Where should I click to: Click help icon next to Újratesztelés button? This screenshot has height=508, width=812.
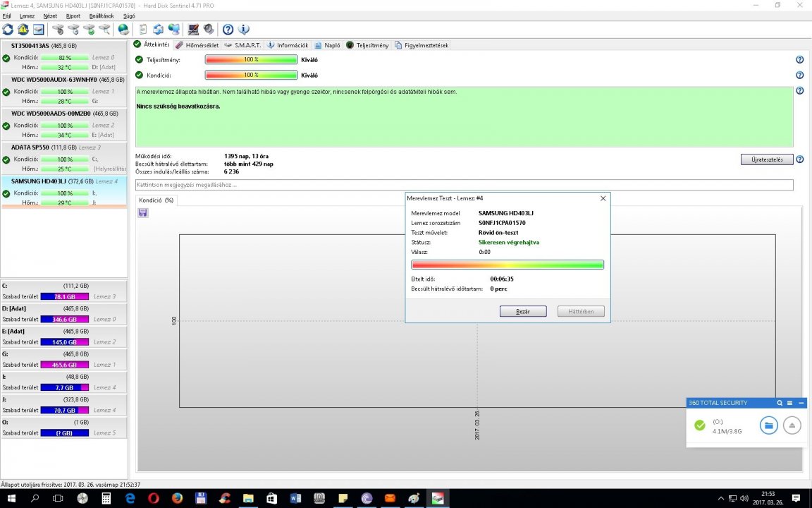[799, 159]
